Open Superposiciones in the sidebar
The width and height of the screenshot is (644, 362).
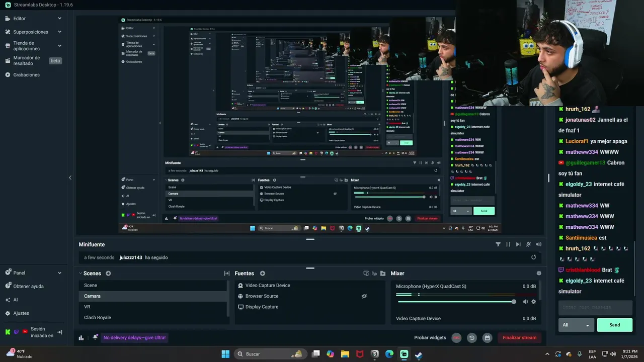coord(31,32)
